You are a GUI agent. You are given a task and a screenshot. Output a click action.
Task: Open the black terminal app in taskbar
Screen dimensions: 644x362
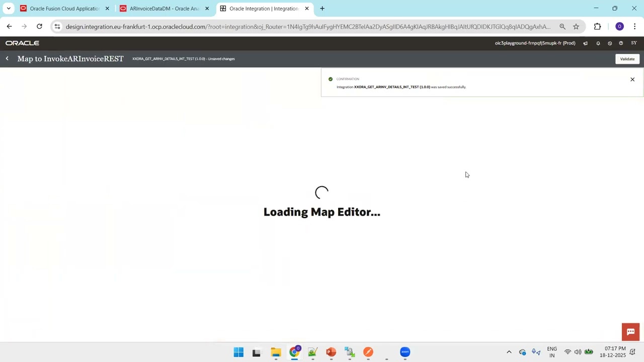[257, 352]
